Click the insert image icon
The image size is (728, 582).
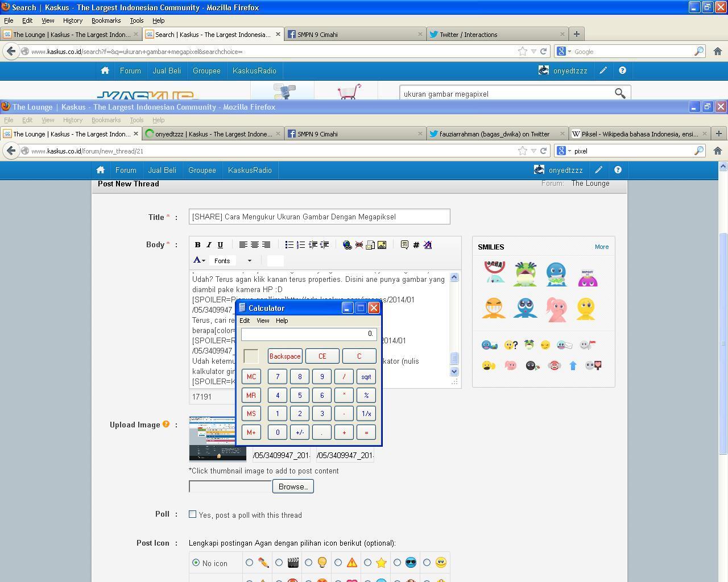(382, 245)
